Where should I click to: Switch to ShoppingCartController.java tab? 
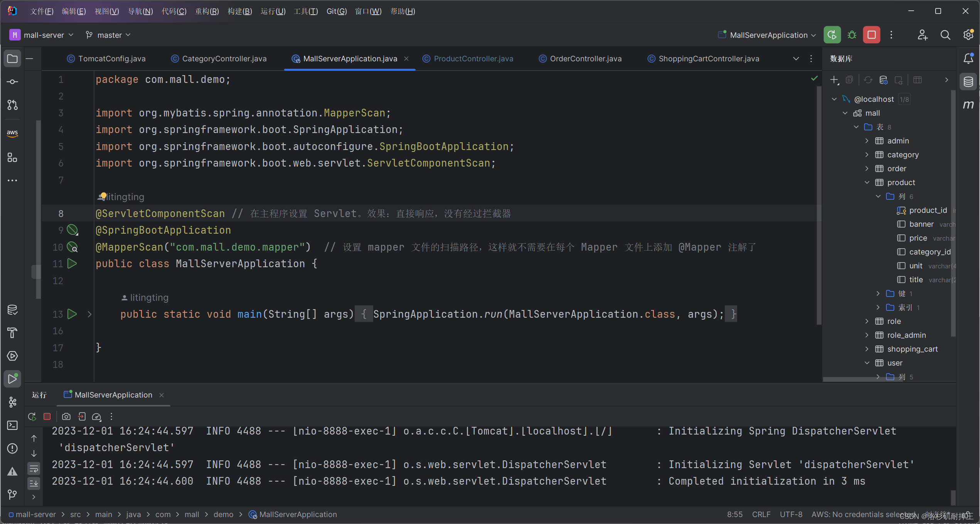pyautogui.click(x=704, y=59)
